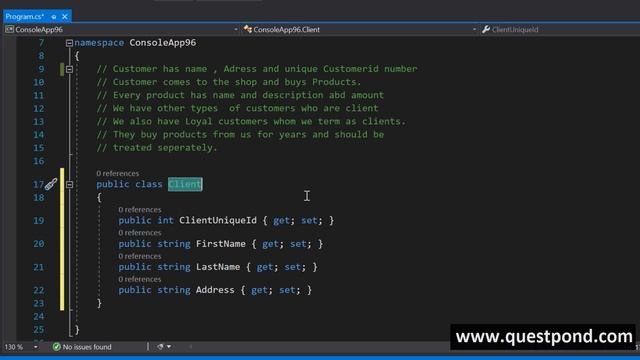Click the LastName property name
Viewport: 640px width, 360px height.
(218, 267)
